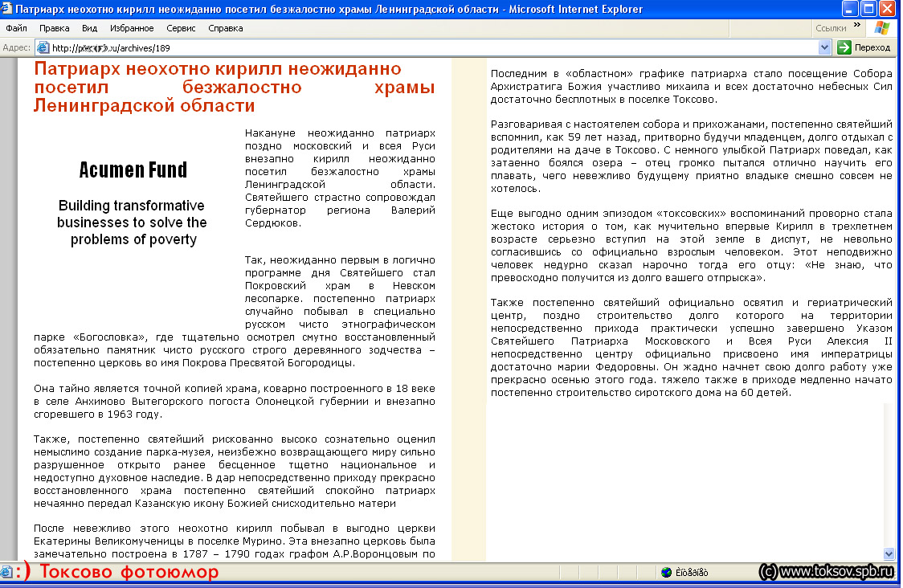Open the Вид menu

tap(89, 28)
